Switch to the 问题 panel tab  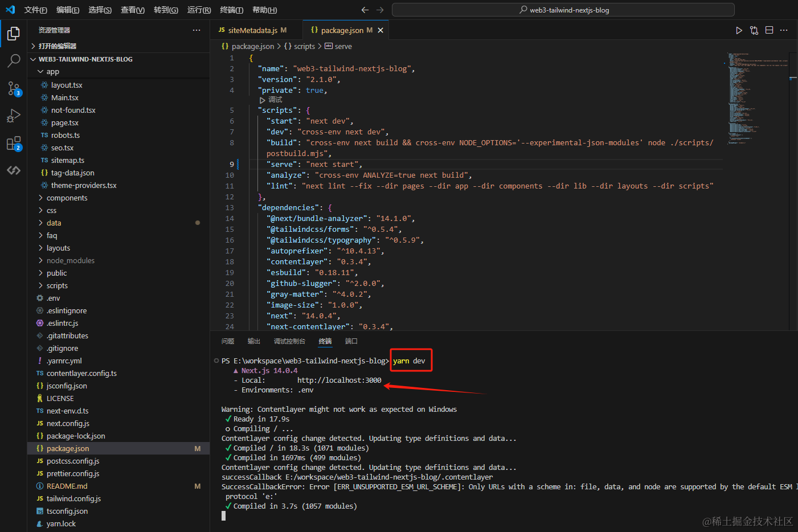click(228, 341)
